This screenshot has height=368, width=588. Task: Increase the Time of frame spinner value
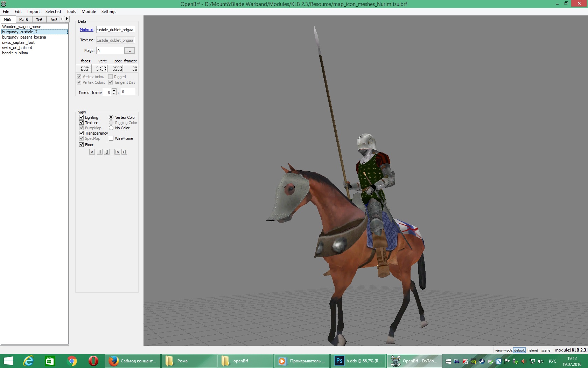click(114, 91)
